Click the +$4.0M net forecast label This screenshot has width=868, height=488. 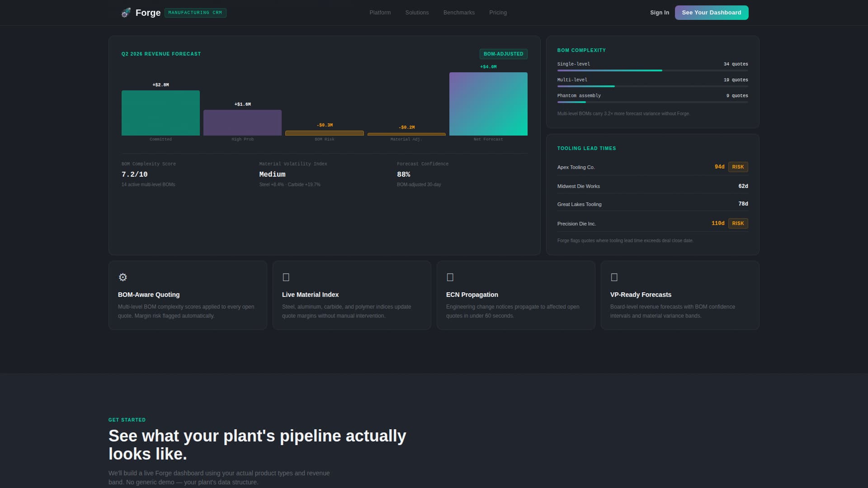click(x=488, y=67)
